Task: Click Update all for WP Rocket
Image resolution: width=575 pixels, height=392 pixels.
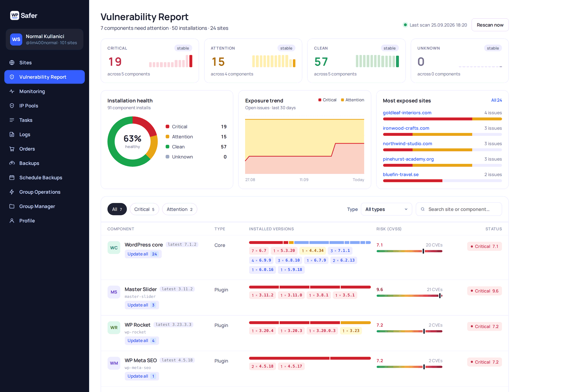Action: [142, 340]
